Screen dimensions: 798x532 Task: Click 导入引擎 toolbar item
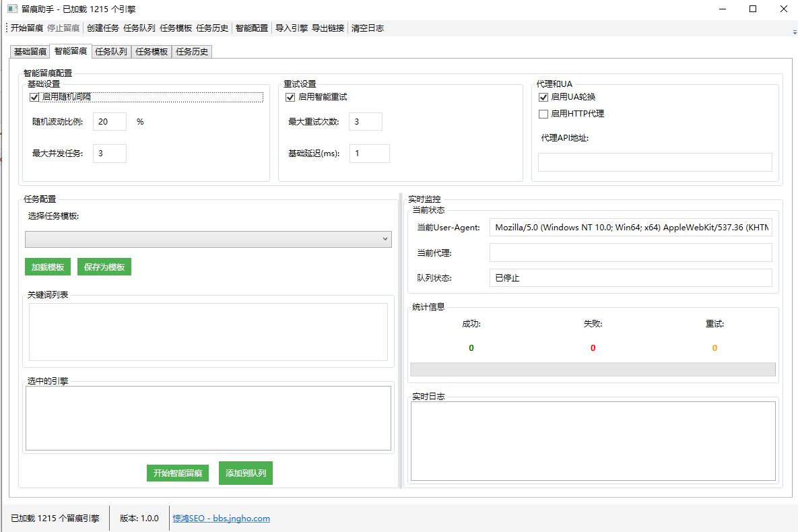(291, 28)
